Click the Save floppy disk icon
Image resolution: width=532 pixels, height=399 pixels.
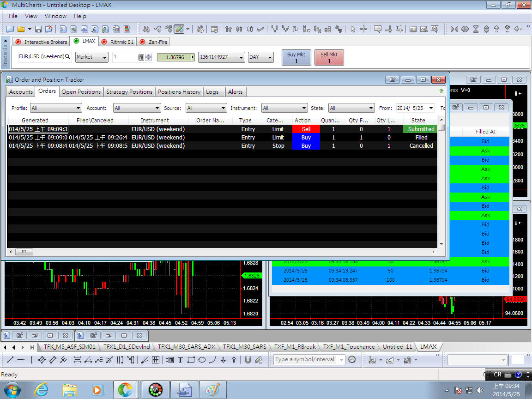tap(38, 29)
